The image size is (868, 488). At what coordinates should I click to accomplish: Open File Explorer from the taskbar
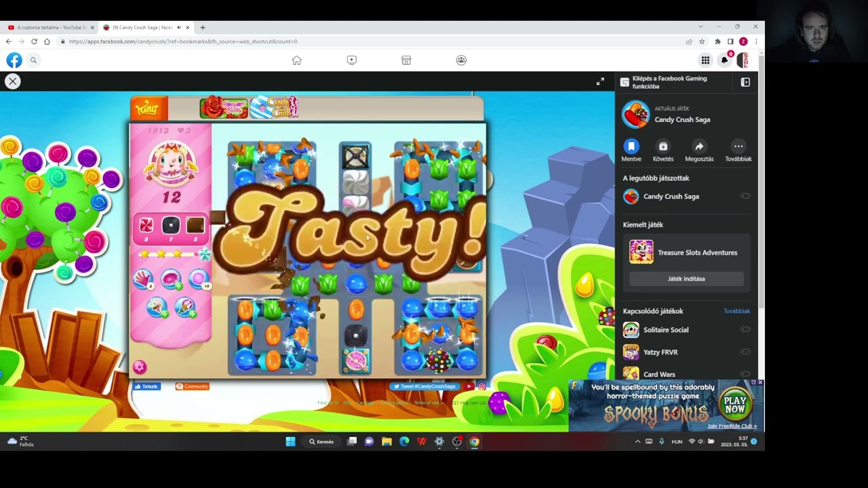click(387, 441)
